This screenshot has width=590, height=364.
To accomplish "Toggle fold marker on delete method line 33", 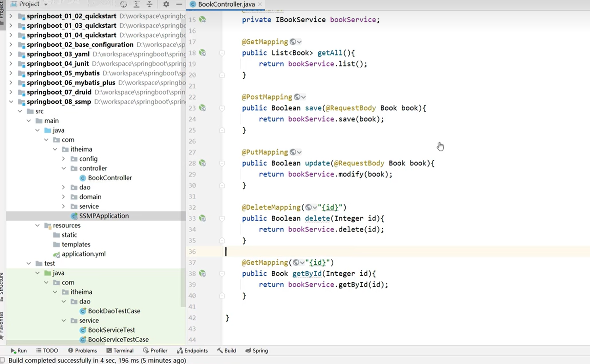I will tap(222, 218).
